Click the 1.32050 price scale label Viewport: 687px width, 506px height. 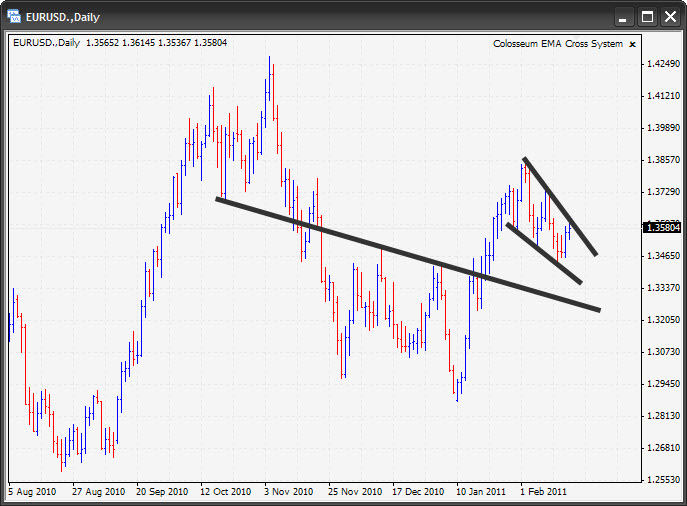663,319
